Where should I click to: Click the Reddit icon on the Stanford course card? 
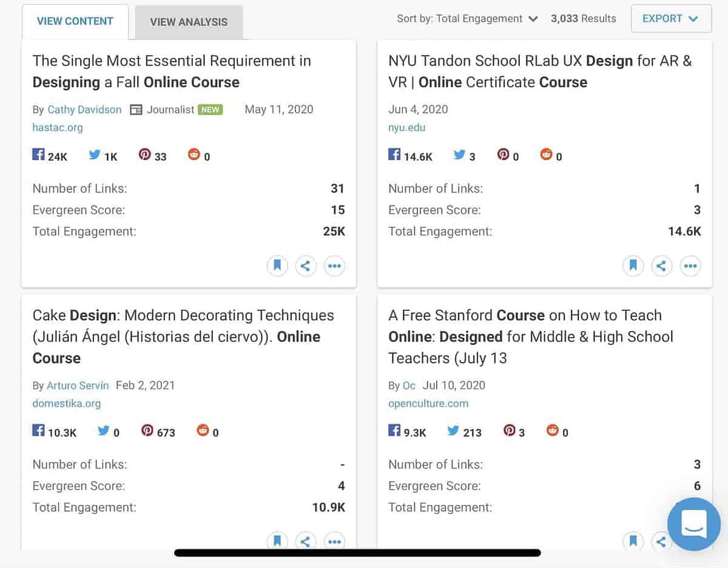point(553,430)
